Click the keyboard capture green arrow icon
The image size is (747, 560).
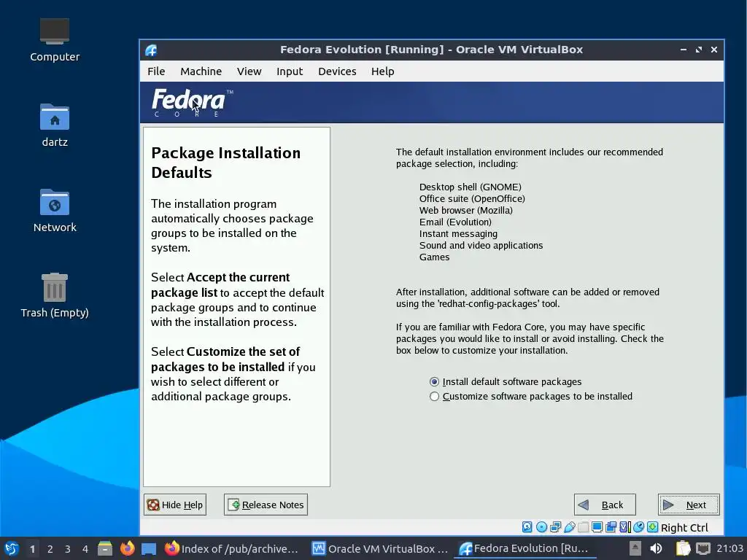653,526
